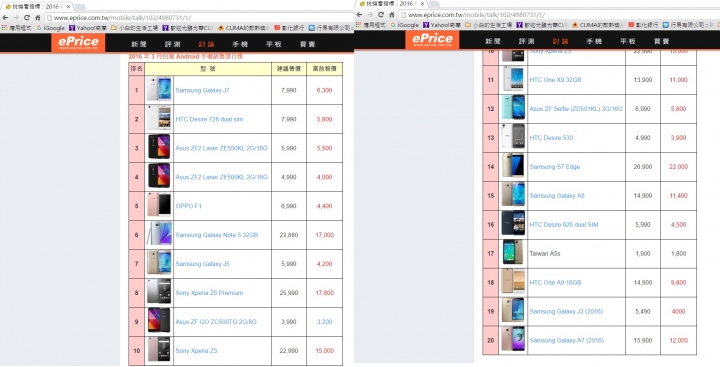Select the 9,800 price for HTC One A9
The width and height of the screenshot is (720, 367).
(x=678, y=282)
